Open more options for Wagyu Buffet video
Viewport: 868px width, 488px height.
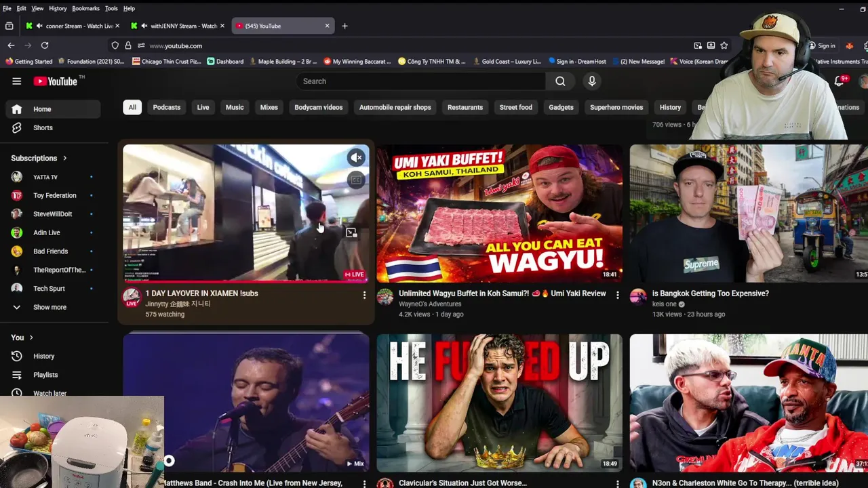coord(617,295)
